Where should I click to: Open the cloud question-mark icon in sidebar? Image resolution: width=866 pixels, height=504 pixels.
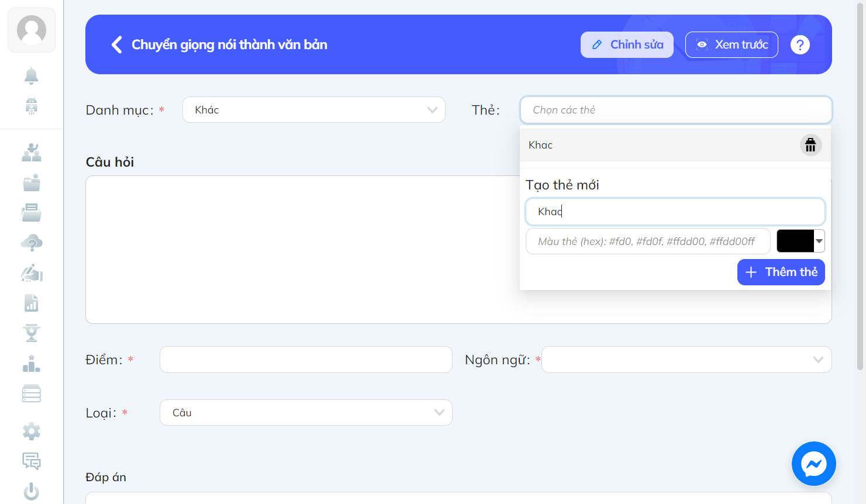(32, 243)
